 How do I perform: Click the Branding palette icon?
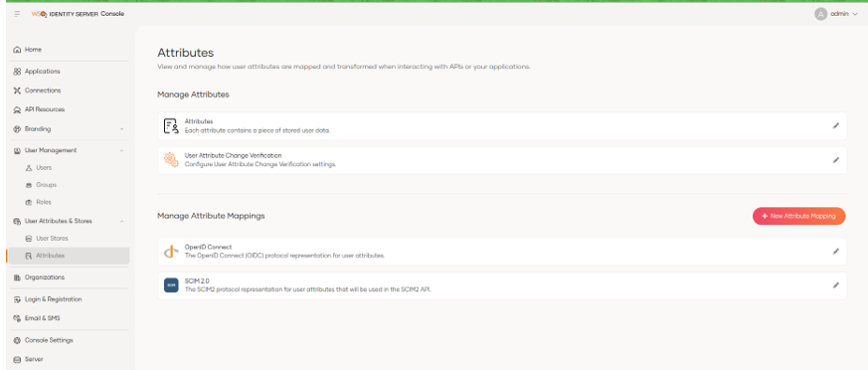pos(17,129)
